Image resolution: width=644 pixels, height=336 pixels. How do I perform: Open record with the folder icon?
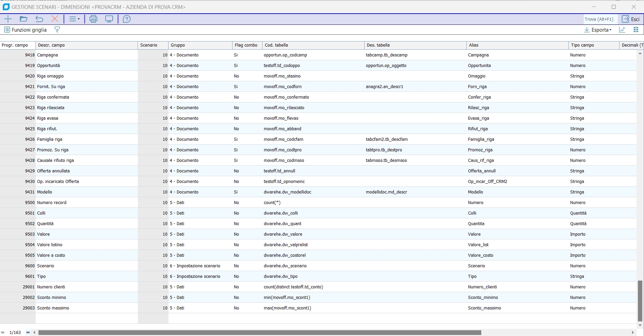point(23,19)
